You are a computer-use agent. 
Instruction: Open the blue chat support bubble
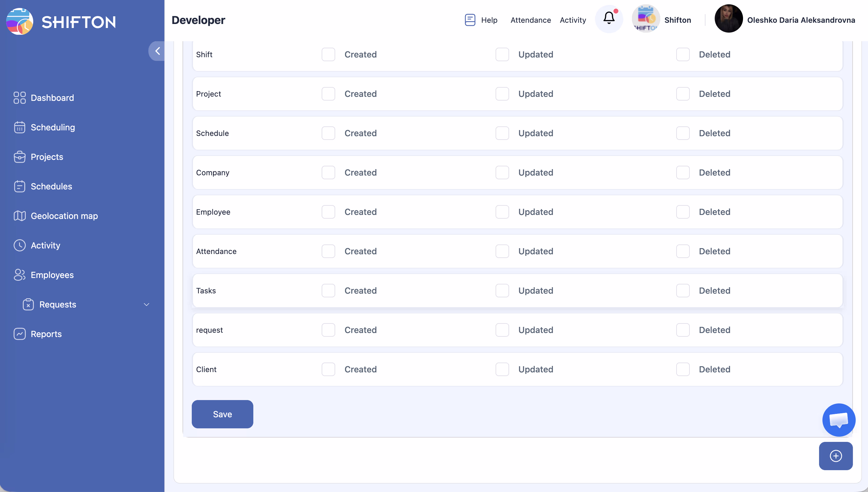pyautogui.click(x=838, y=420)
